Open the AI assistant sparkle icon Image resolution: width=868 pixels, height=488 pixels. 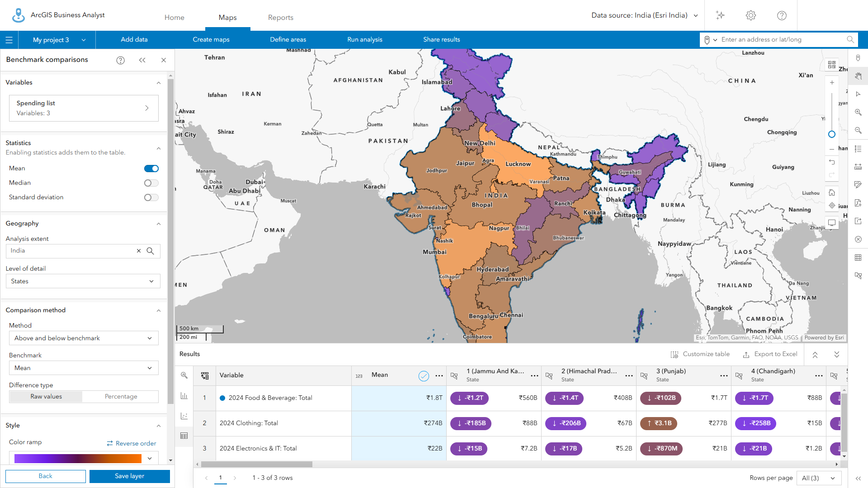(x=720, y=15)
